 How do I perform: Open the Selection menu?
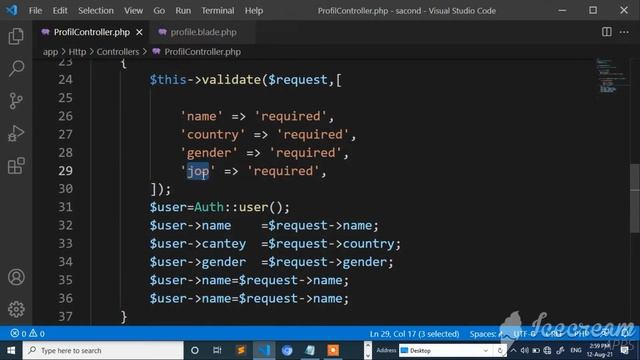(x=96, y=11)
